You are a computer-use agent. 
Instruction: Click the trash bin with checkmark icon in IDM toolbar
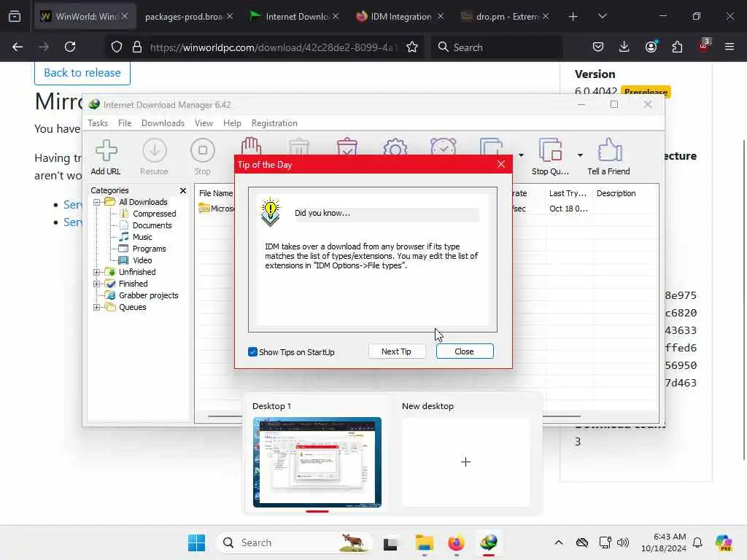347,147
